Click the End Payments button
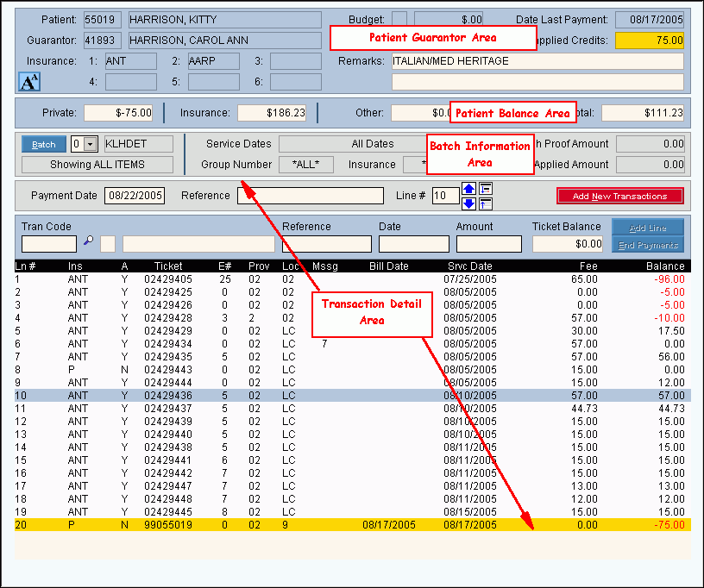Viewport: 704px width, 588px height. [647, 245]
